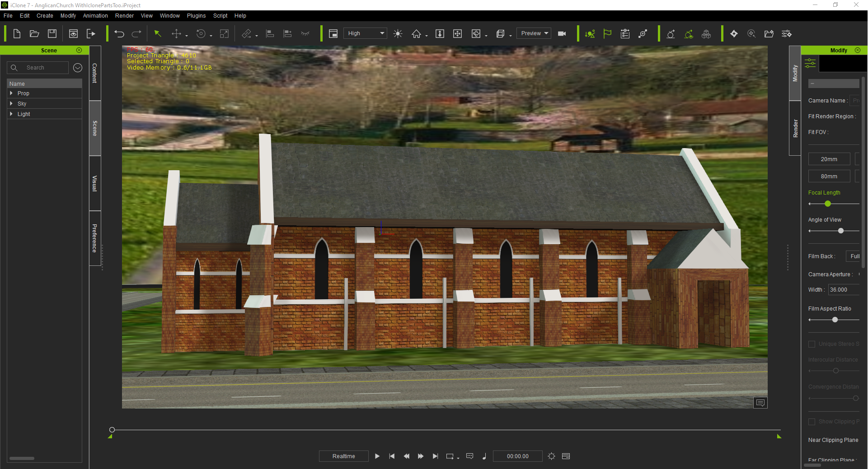
Task: Click the Align objects icon
Action: [270, 33]
